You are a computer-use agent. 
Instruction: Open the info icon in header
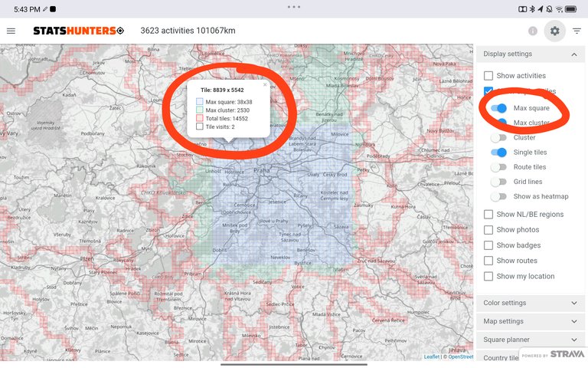[533, 31]
